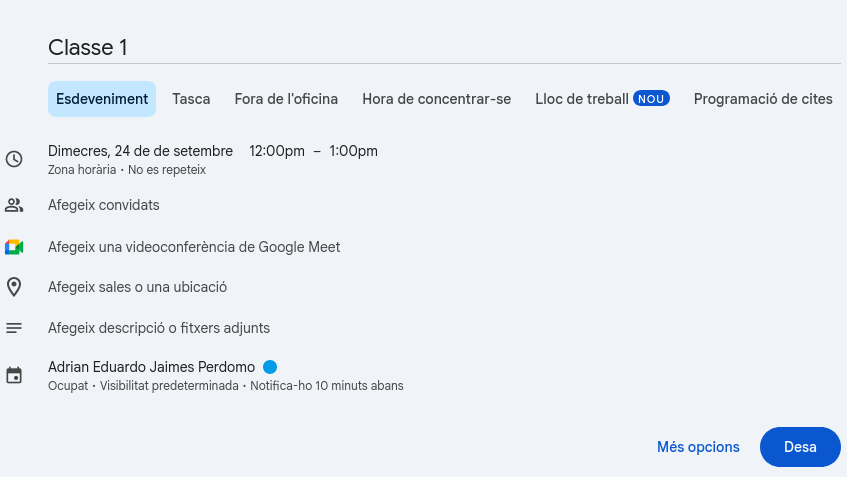Switch to the Tasca tab
The height and width of the screenshot is (477, 847).
point(191,99)
